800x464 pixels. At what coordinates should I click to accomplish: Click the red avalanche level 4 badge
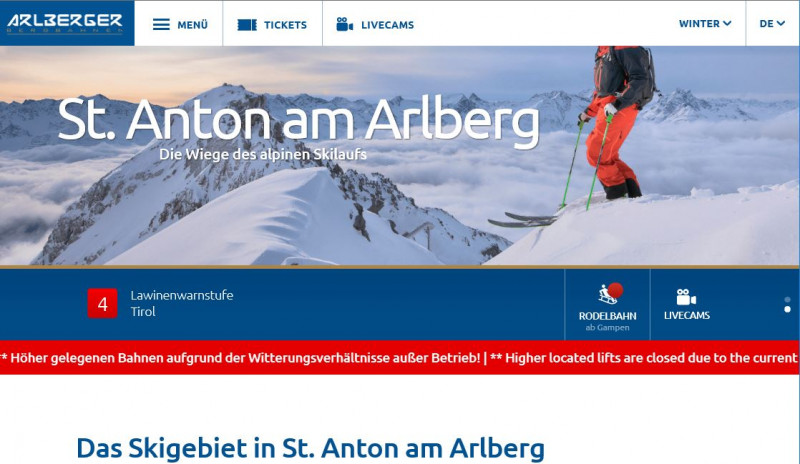tap(103, 303)
